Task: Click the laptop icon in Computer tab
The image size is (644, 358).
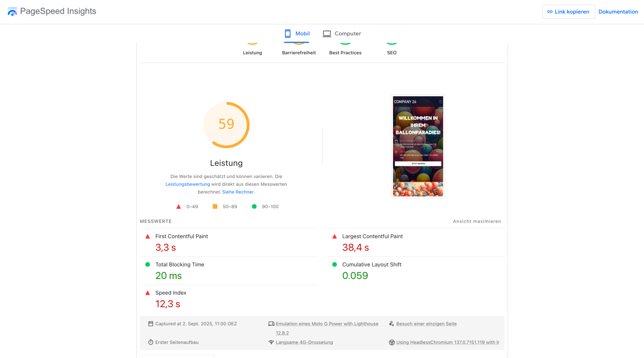Action: (x=327, y=34)
